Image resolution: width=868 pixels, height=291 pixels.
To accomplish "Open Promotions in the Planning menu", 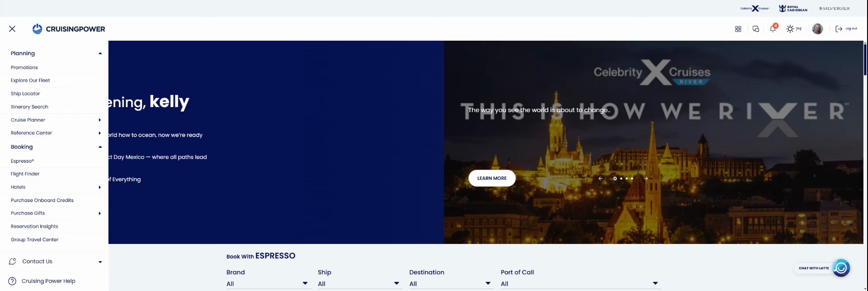I will 24,67.
